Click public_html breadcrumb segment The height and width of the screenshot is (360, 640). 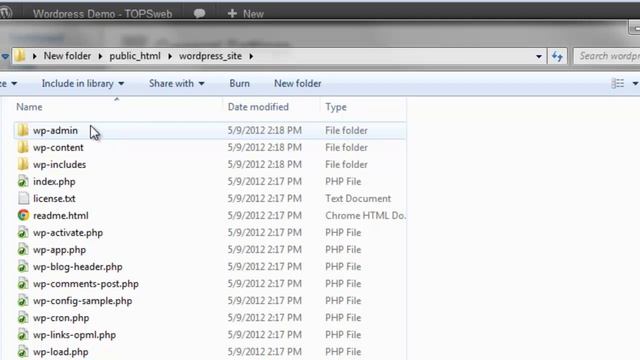(x=135, y=56)
